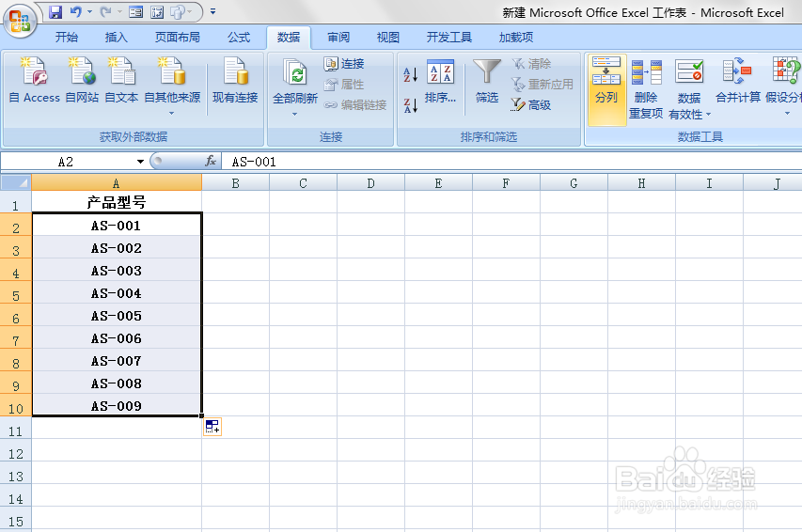Select cell containing AS-005
Screen dimensions: 802x532
[117, 315]
